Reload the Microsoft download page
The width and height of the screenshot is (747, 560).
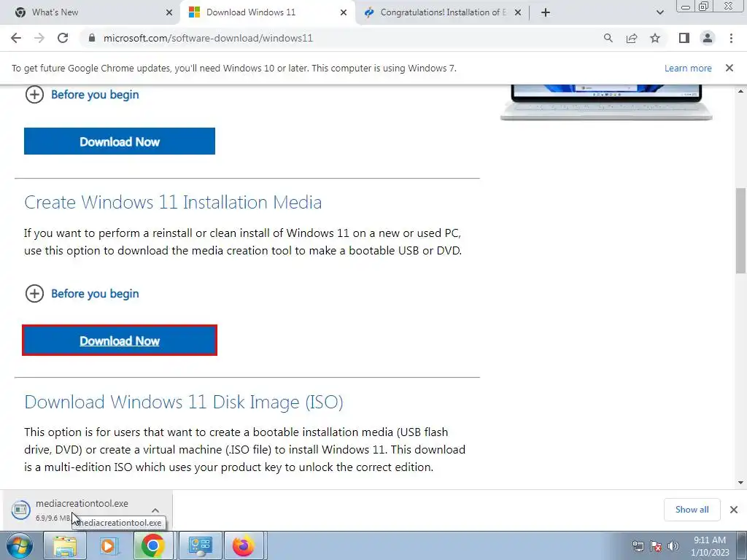pos(63,38)
